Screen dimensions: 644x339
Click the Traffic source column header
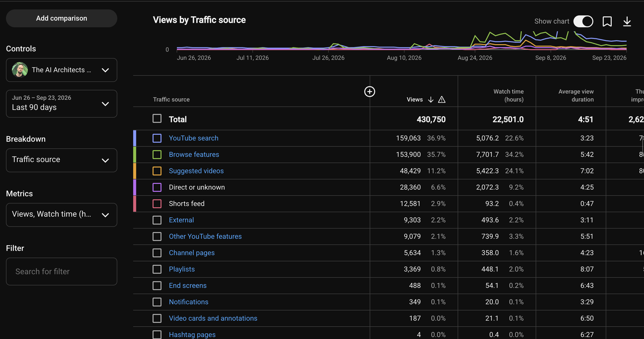coord(171,99)
